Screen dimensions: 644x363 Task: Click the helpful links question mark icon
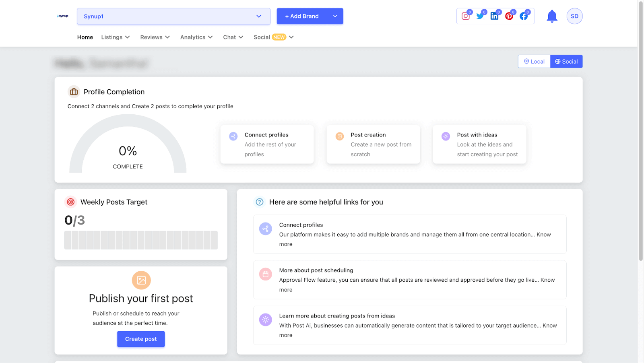(260, 202)
